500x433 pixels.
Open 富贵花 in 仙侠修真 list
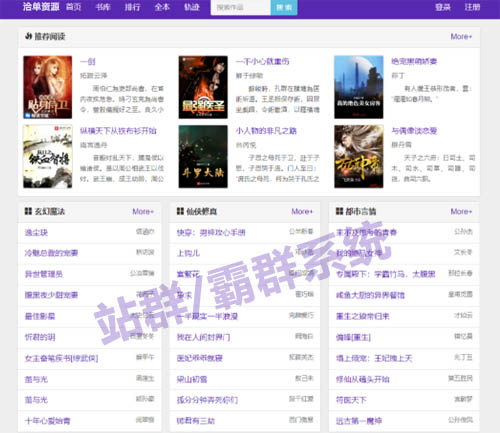[188, 274]
